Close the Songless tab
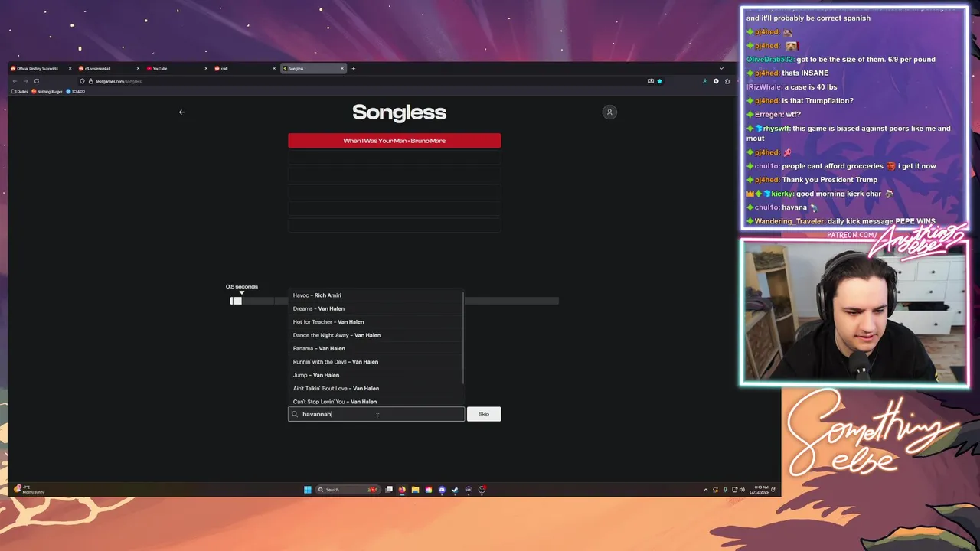Viewport: 980px width, 551px height. tap(342, 68)
